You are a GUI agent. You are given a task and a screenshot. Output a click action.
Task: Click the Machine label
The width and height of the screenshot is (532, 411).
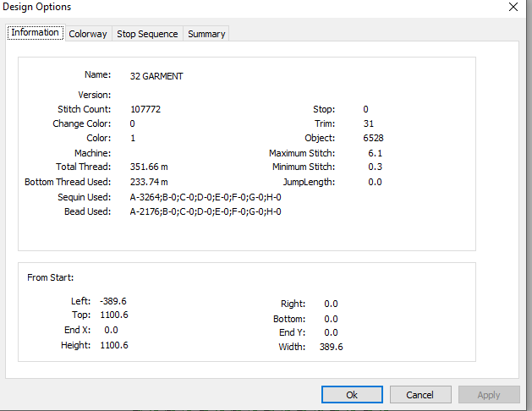point(93,153)
